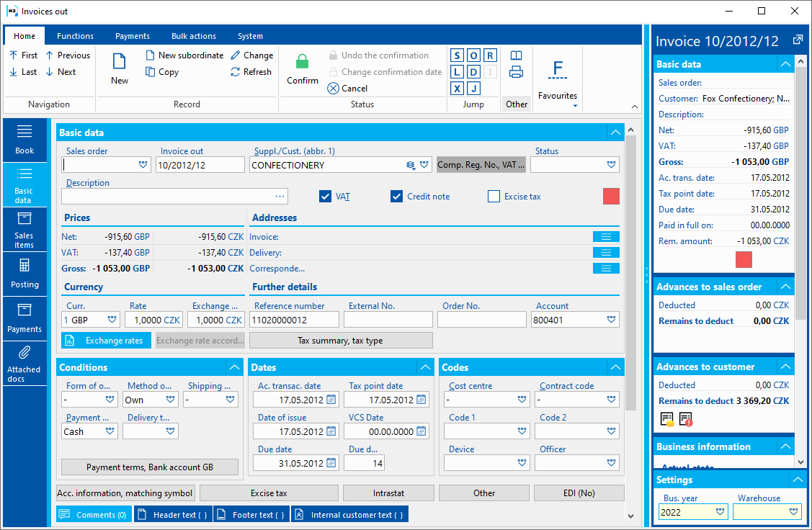Go to First record
Screen dimensions: 812x530
23,55
